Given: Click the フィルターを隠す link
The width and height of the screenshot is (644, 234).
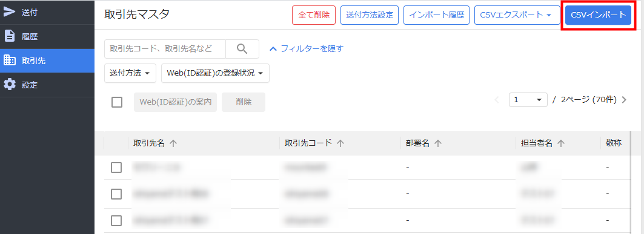Looking at the screenshot, I should coord(312,49).
